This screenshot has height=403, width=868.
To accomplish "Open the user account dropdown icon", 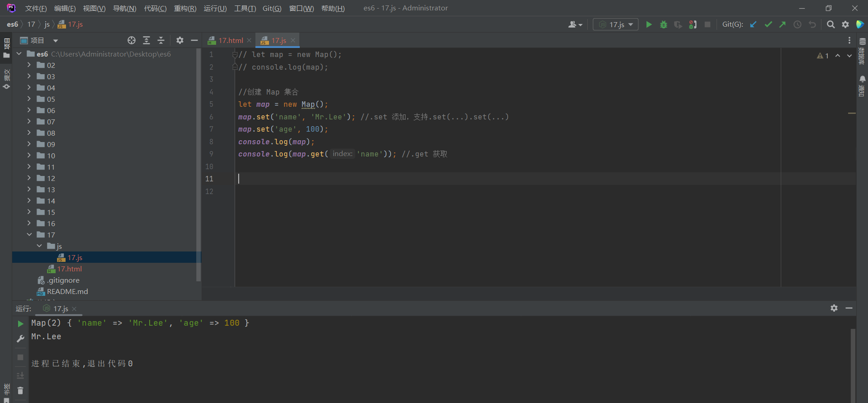I will tap(575, 24).
